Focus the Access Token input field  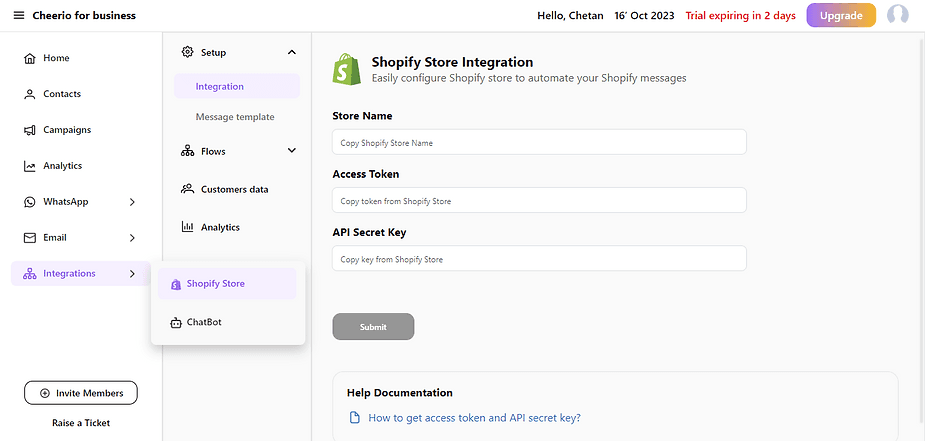(539, 200)
